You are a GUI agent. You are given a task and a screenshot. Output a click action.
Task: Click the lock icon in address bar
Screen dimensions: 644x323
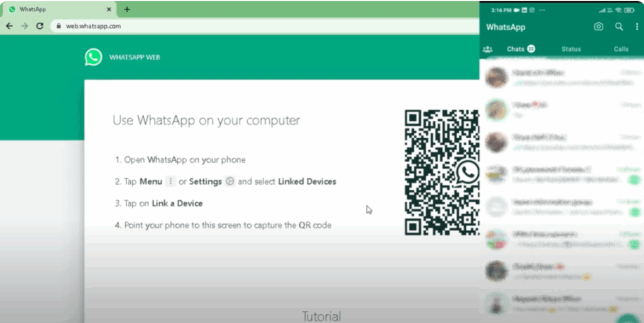58,26
